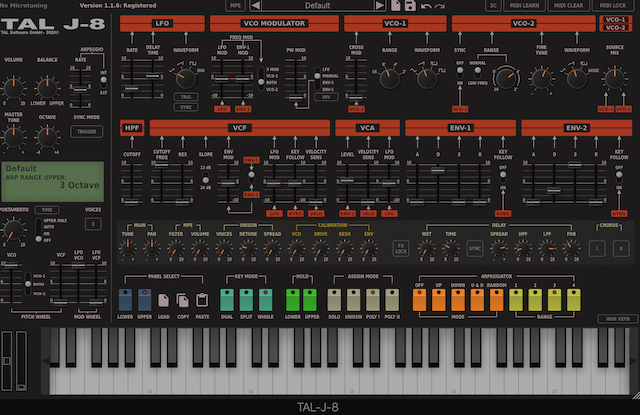Toggle the MPE button
Screen dimensions: 640x415
(236, 6)
